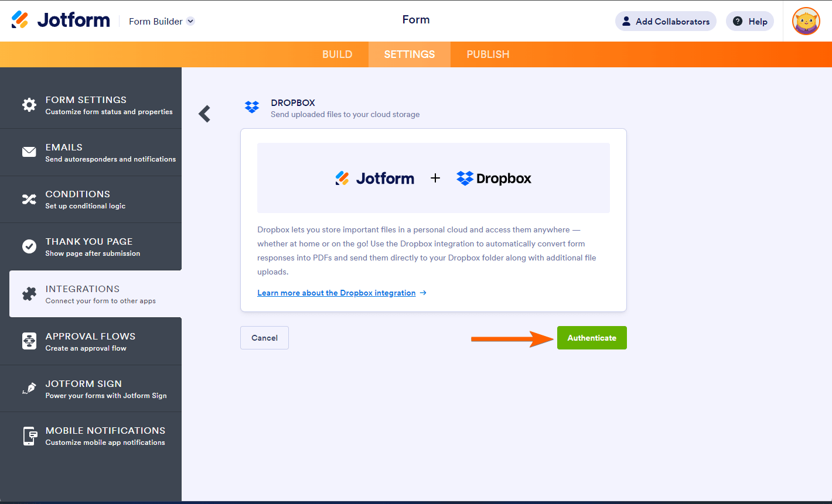This screenshot has width=832, height=504.
Task: Click the Form title text
Action: point(416,20)
